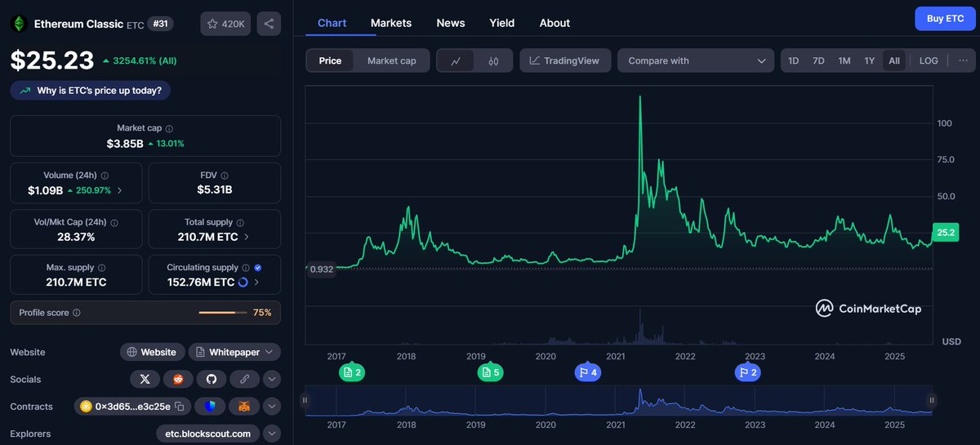Open the more options ellipsis in chart toolbar
Image resolution: width=980 pixels, height=445 pixels.
pyautogui.click(x=963, y=60)
